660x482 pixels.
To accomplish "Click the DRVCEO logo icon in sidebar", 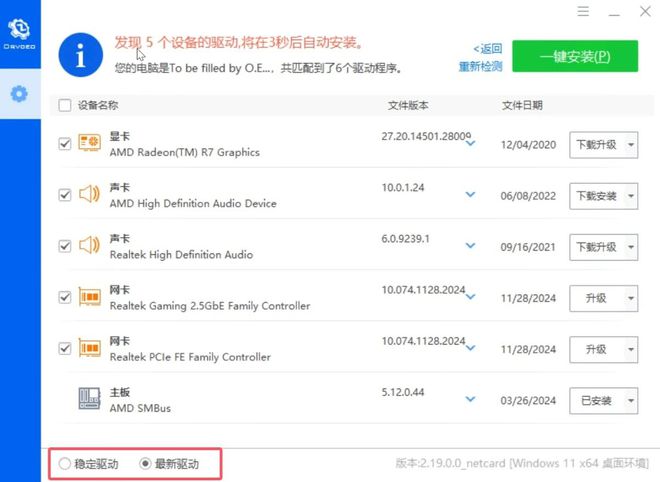I will (19, 34).
